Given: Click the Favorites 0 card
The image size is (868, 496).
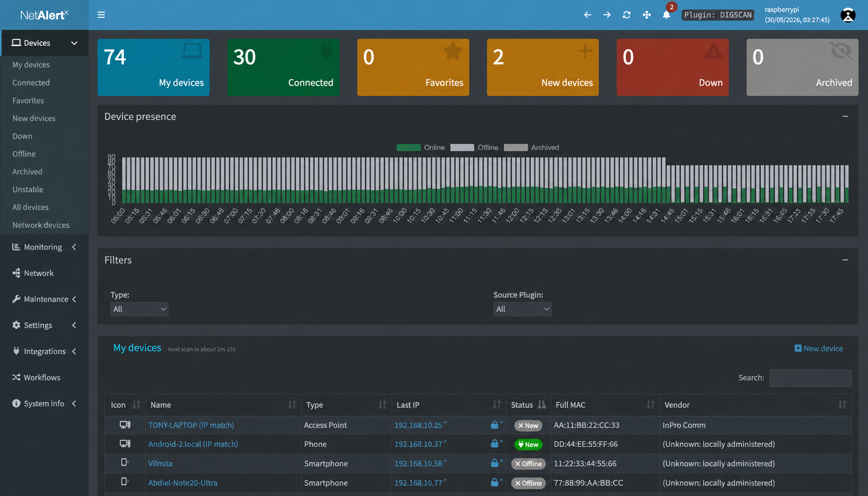Looking at the screenshot, I should point(413,67).
